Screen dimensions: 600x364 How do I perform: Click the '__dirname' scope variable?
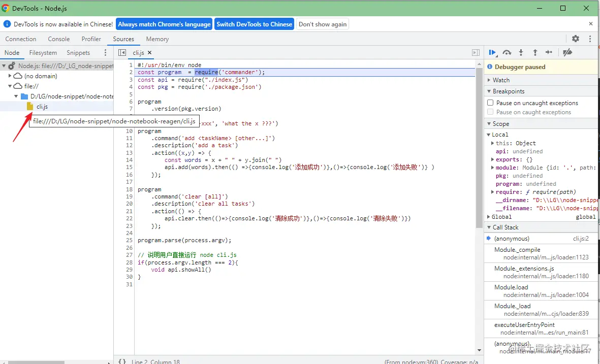click(x=511, y=200)
